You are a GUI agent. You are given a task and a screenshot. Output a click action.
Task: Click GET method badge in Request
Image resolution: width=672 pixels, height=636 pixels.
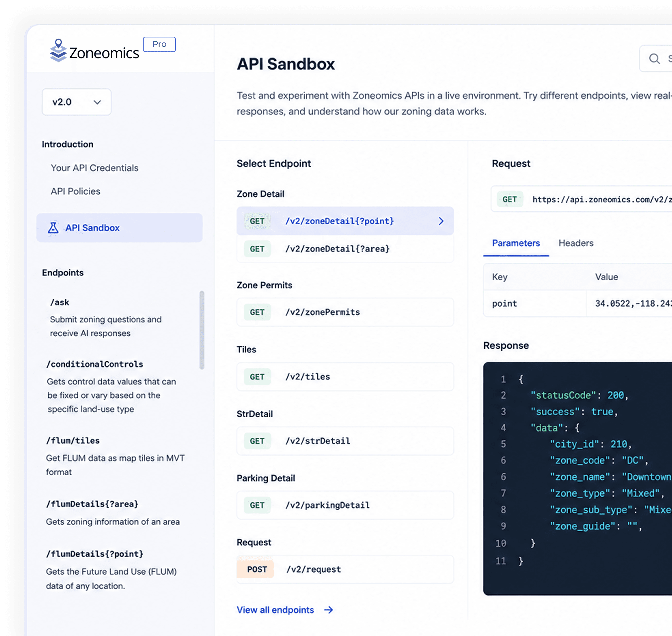point(510,199)
